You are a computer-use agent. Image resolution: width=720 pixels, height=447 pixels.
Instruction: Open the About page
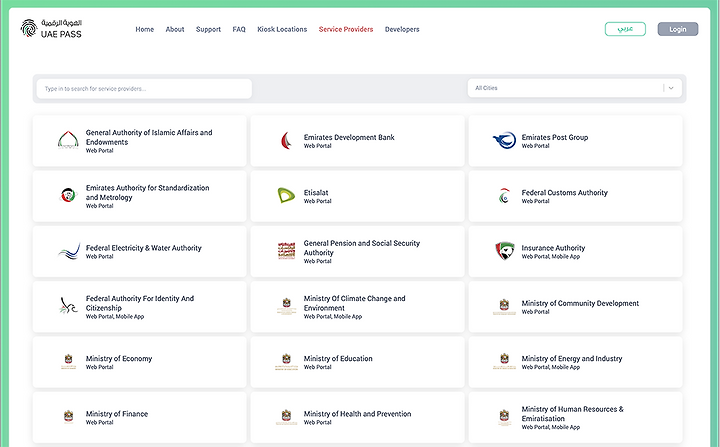click(174, 29)
